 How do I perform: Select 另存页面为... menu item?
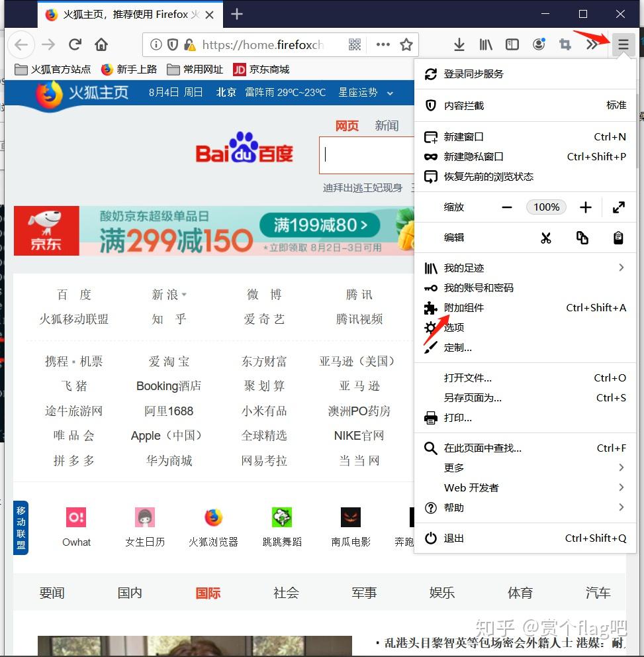(525, 397)
